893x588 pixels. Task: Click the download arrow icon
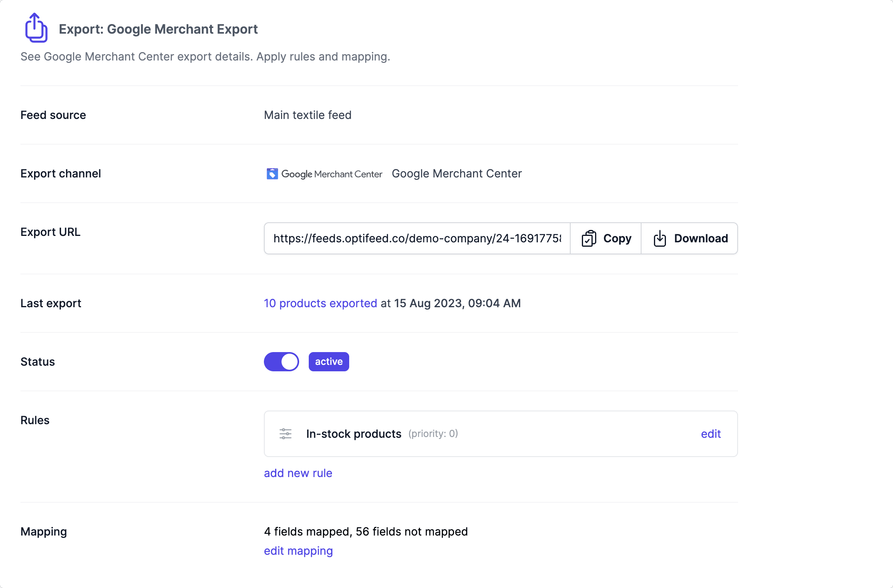(x=660, y=238)
